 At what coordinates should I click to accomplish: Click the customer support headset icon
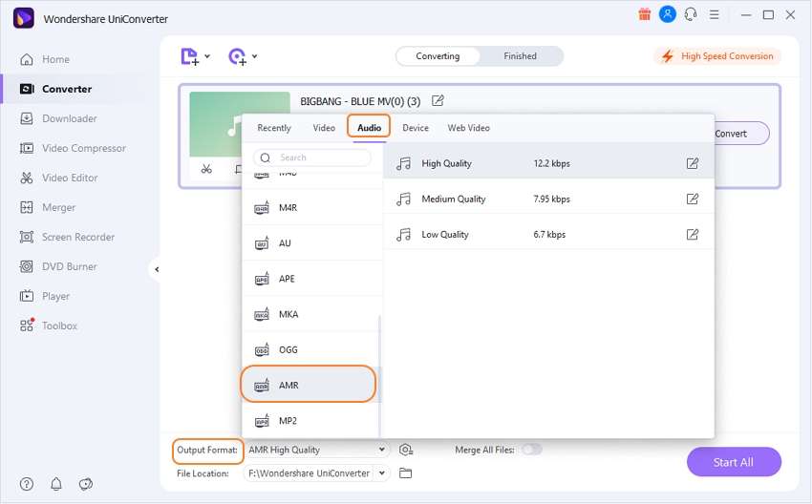pyautogui.click(x=691, y=14)
